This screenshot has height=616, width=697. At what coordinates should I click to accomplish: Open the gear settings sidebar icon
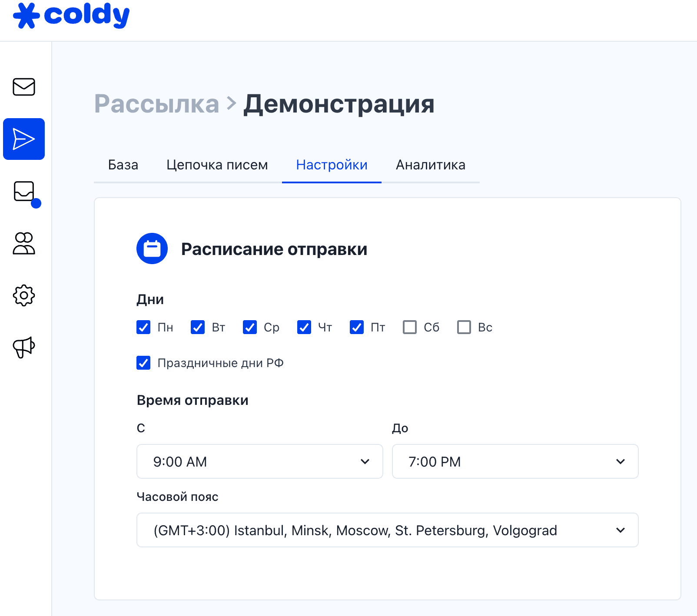[24, 295]
